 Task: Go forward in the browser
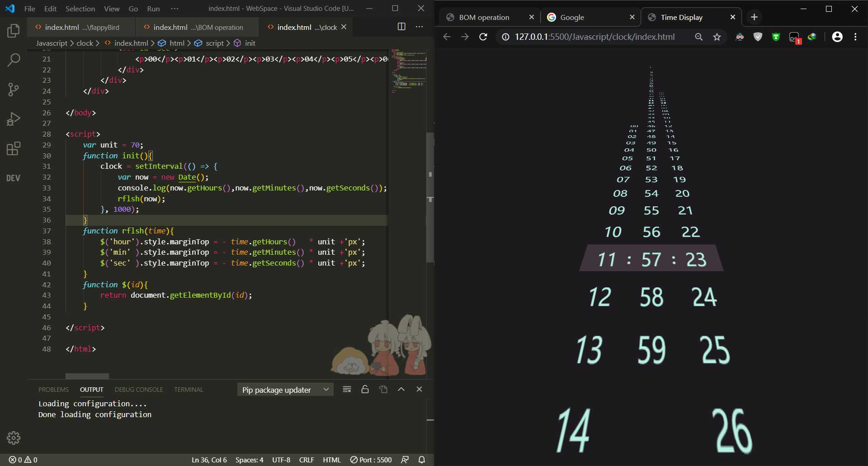pos(465,37)
